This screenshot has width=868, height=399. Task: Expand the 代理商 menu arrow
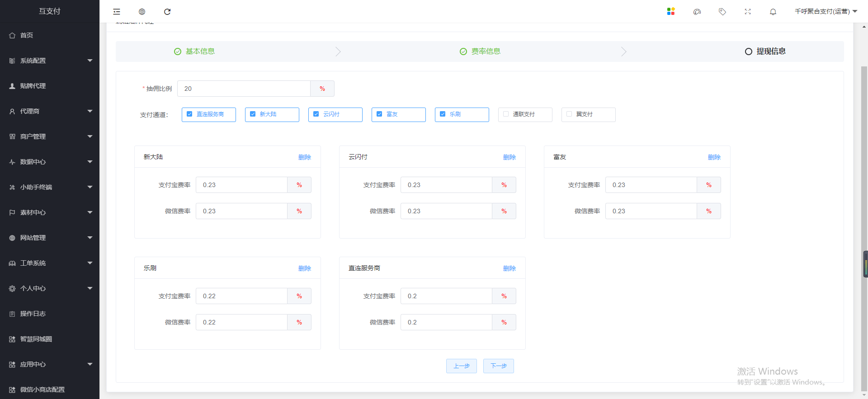[90, 111]
